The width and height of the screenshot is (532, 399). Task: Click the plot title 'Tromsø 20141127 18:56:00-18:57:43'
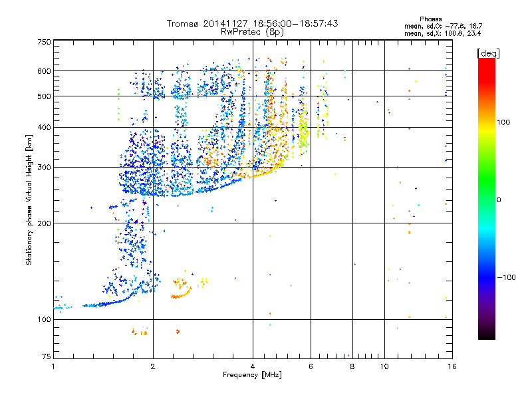point(253,23)
